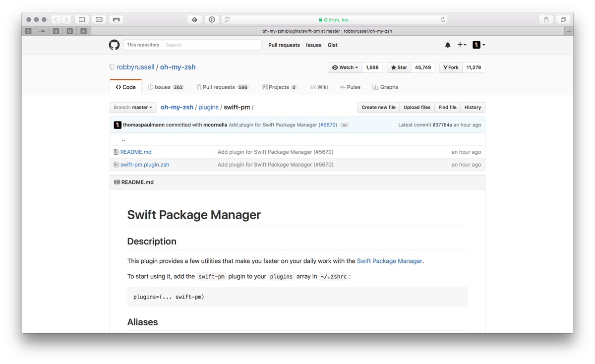Click the GitHub octocat logo
This screenshot has width=595, height=364.
[x=114, y=45]
